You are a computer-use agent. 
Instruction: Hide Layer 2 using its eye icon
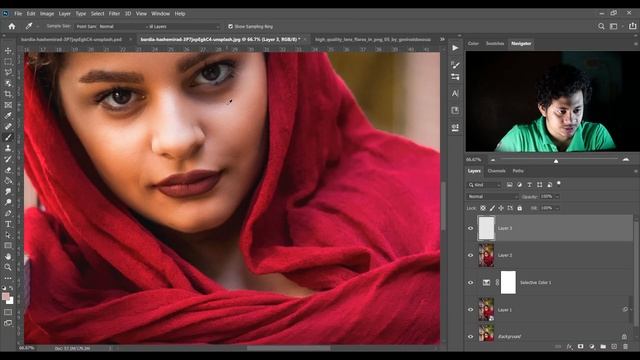pos(471,255)
